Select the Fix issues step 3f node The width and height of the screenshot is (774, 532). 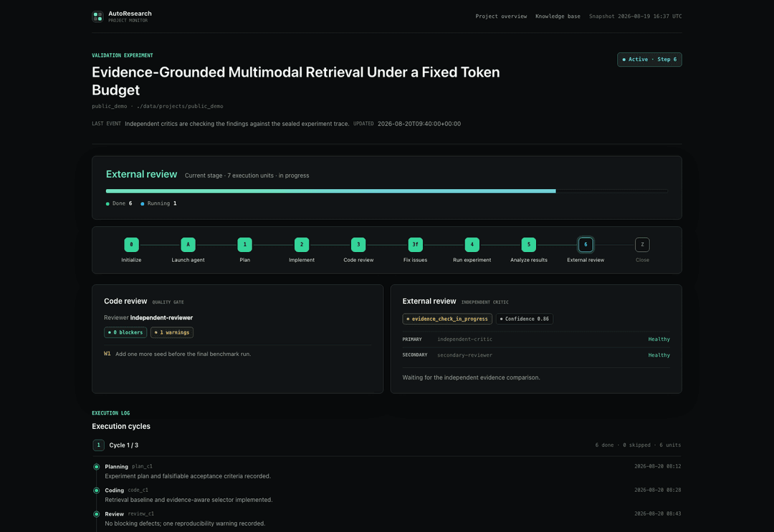(415, 245)
